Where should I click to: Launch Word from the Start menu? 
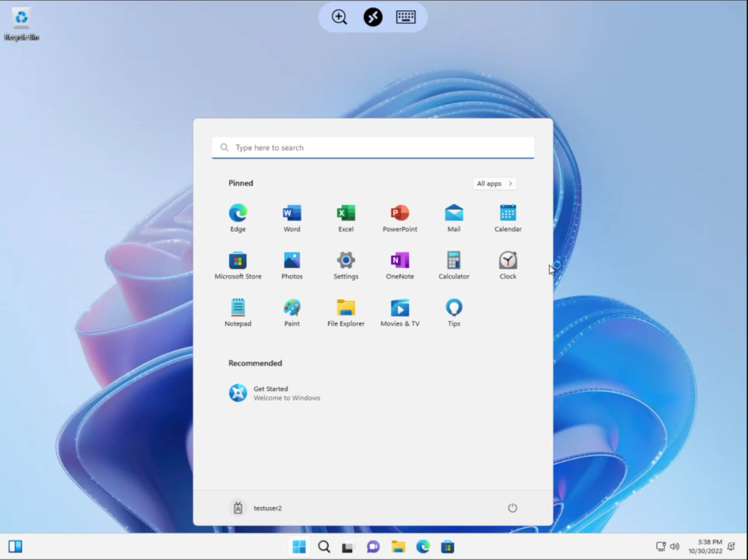tap(292, 218)
